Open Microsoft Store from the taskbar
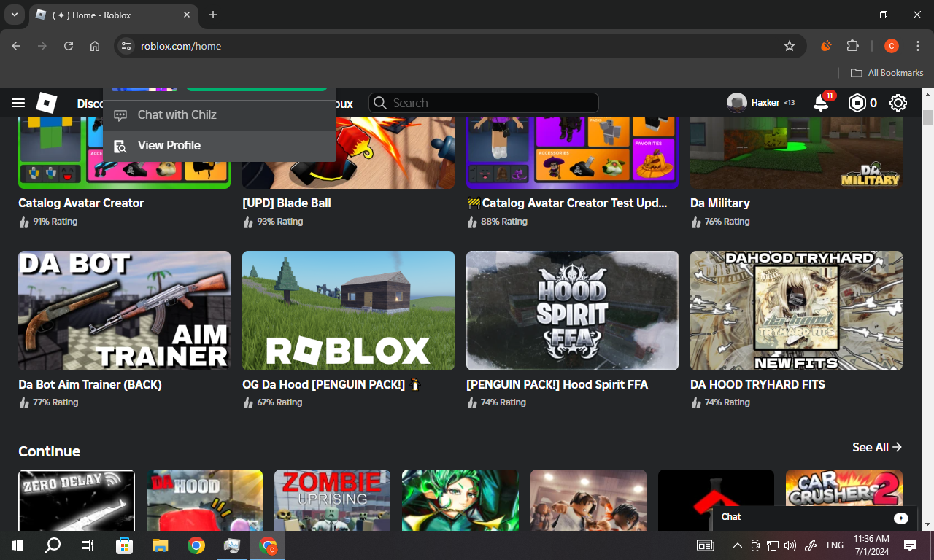 coord(125,545)
